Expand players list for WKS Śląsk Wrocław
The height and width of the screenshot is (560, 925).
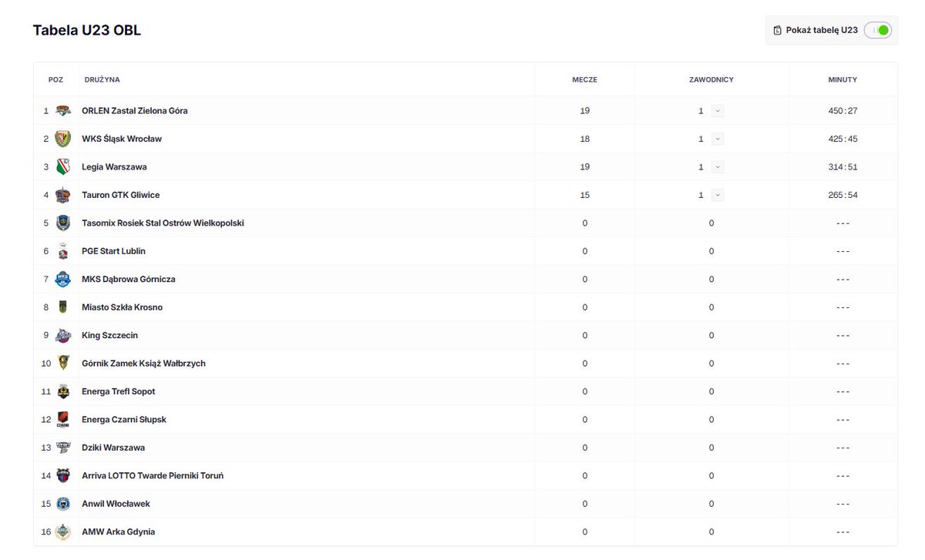click(718, 139)
